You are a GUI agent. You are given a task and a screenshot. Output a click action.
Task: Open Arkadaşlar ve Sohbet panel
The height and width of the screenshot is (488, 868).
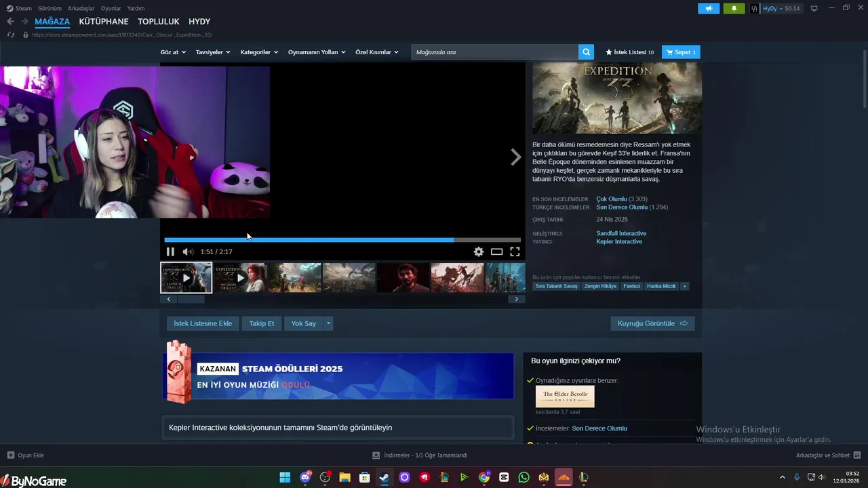pos(828,455)
